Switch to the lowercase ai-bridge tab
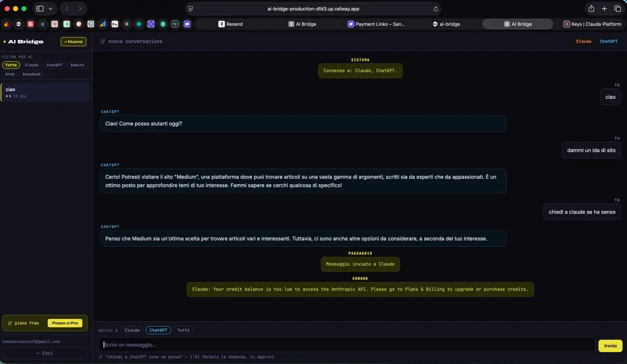Viewport: 627px width, 364px height. coord(446,24)
